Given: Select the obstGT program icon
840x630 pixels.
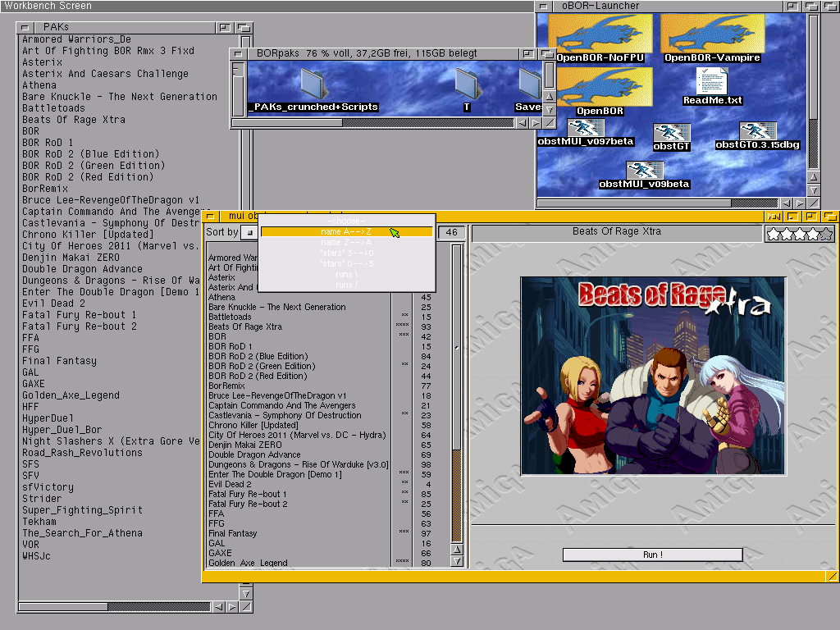Looking at the screenshot, I should 671,134.
